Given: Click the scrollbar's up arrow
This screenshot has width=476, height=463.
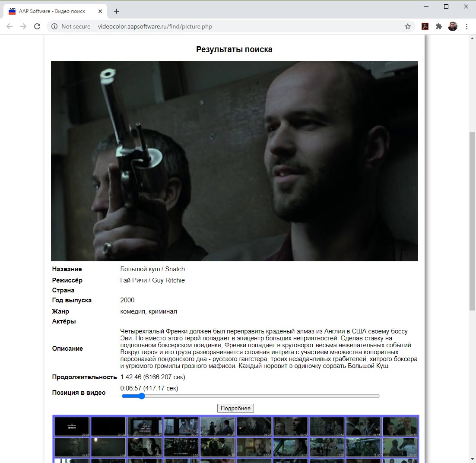Looking at the screenshot, I should click(472, 38).
